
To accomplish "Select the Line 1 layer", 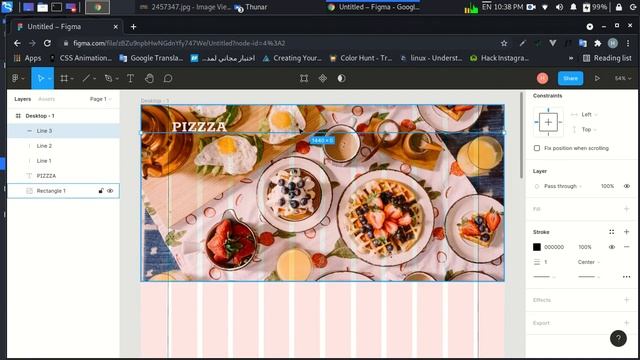I will [64, 161].
